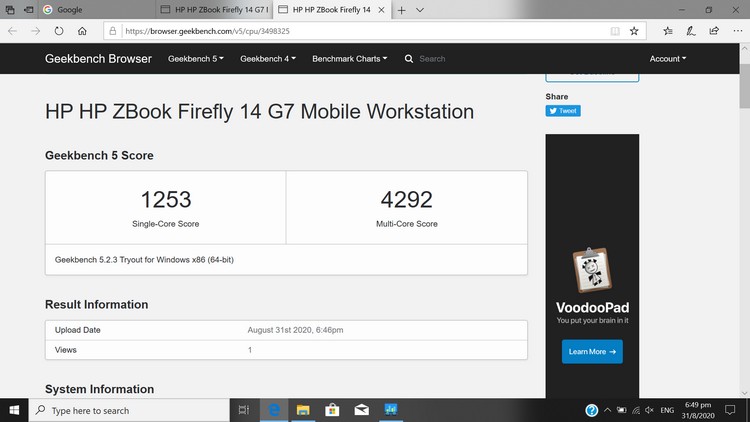Image resolution: width=750 pixels, height=422 pixels.
Task: Open Microsoft Store from the taskbar
Action: click(x=332, y=410)
